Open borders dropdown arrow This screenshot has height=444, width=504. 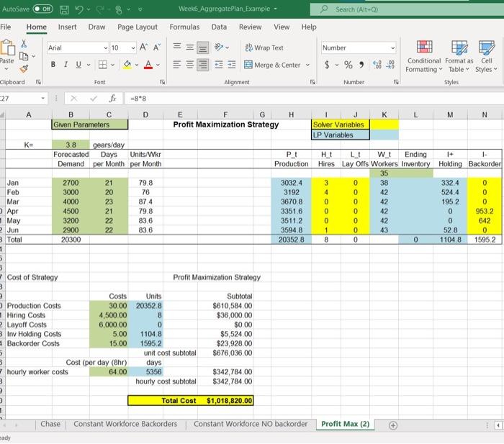[x=112, y=65]
